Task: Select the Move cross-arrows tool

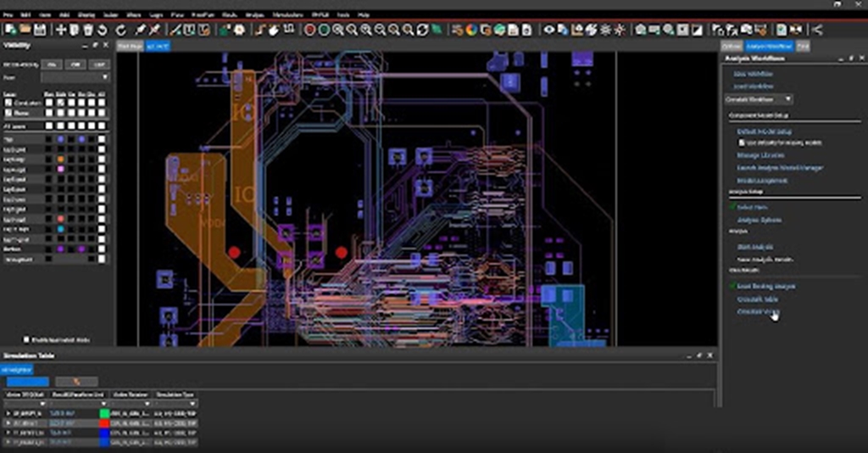Action: [x=61, y=30]
